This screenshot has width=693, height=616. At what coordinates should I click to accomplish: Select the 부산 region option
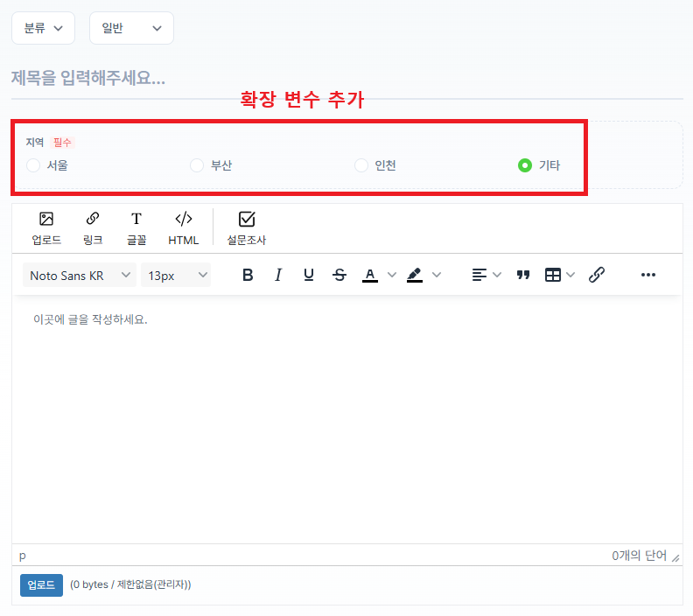click(197, 165)
